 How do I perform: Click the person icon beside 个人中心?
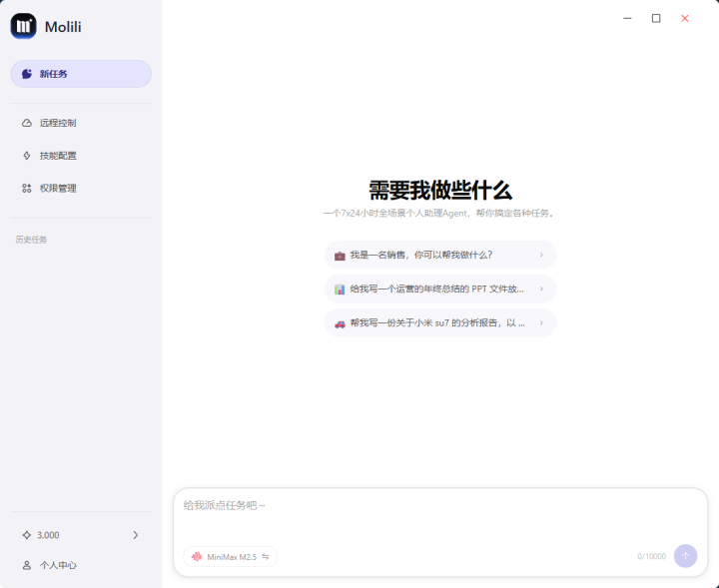point(27,565)
